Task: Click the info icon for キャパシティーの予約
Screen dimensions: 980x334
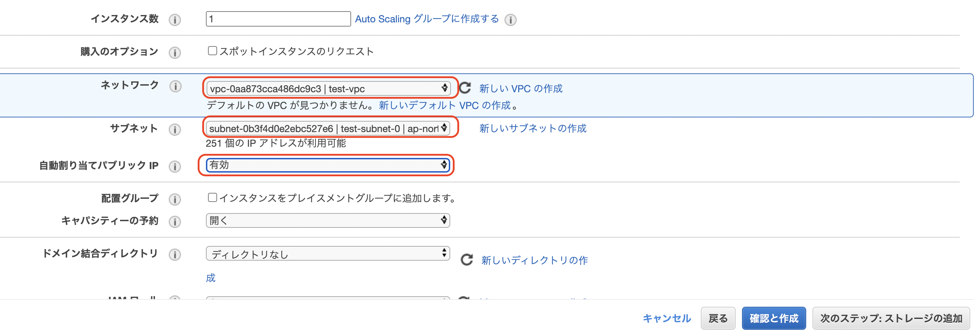Action: pos(175,221)
